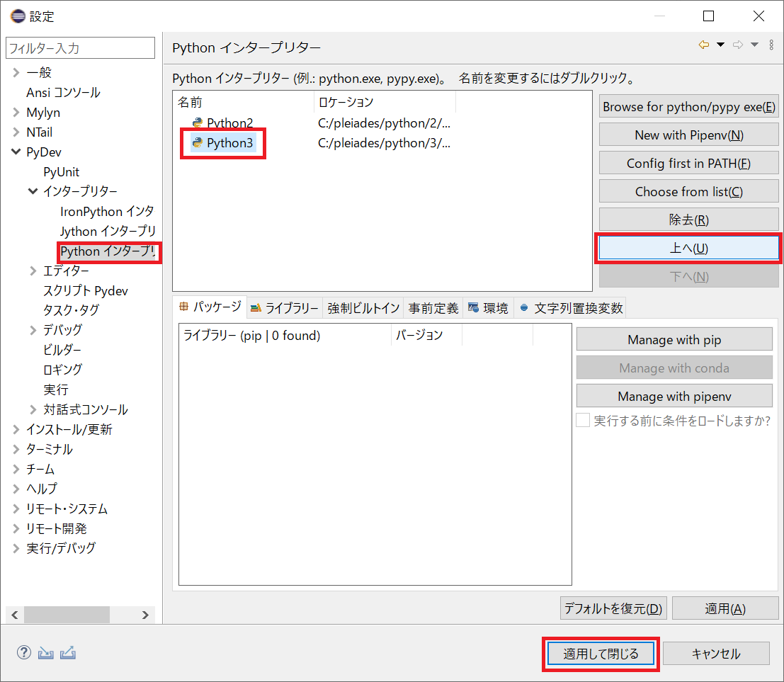
Task: Expand the エディター tree node
Action: (x=33, y=271)
